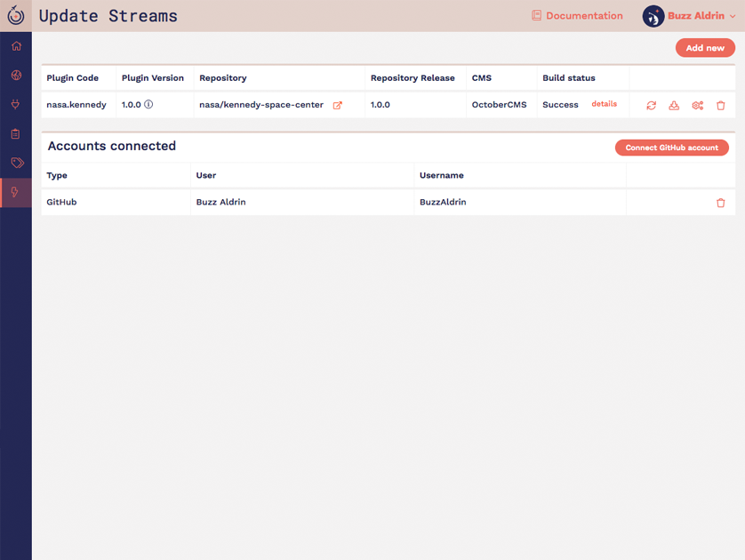Select the lightning bolt Update Streams icon
This screenshot has width=745, height=560.
pos(15,192)
